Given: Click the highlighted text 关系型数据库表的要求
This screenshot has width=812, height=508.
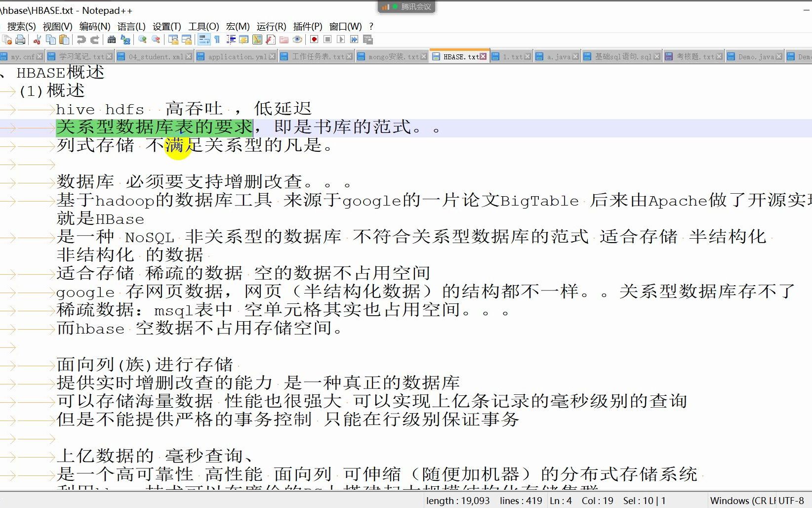Looking at the screenshot, I should point(155,127).
